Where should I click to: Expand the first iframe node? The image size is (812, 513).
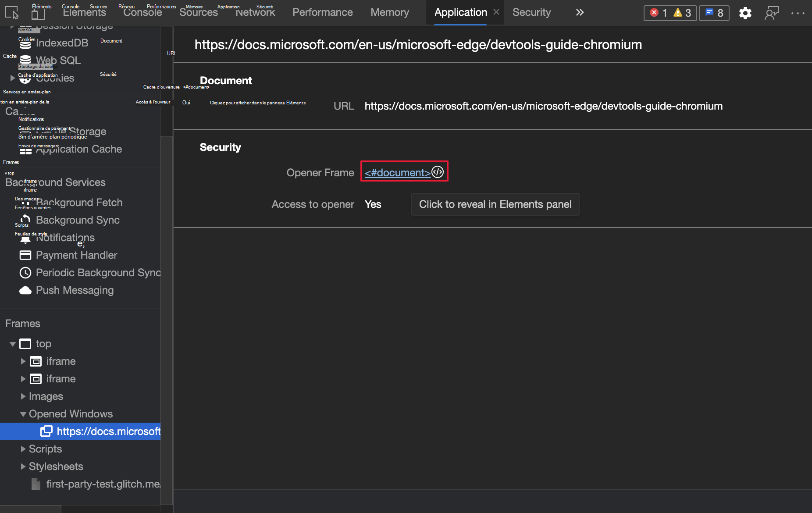(x=23, y=361)
